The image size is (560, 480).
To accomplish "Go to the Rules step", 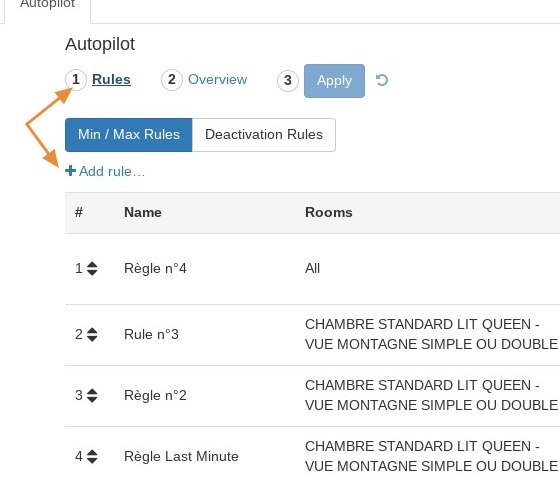I will pos(111,79).
